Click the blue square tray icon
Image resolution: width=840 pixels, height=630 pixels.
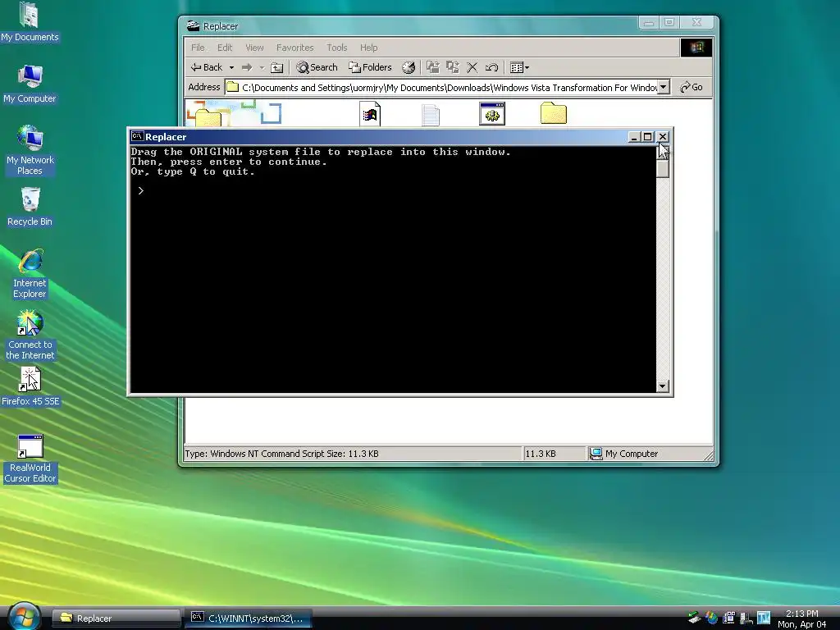(764, 618)
